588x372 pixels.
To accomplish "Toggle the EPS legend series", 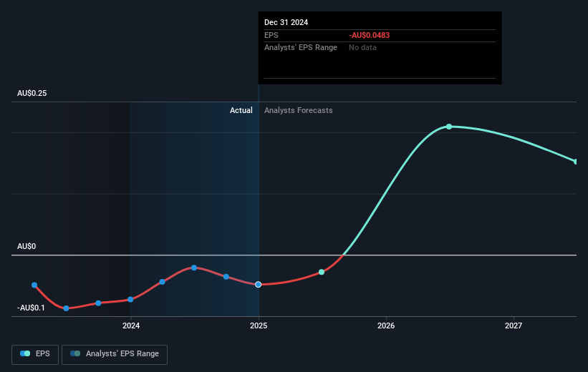I will click(x=35, y=354).
